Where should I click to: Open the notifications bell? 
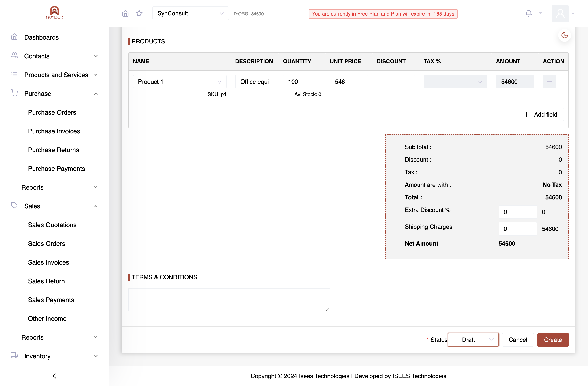(x=529, y=13)
